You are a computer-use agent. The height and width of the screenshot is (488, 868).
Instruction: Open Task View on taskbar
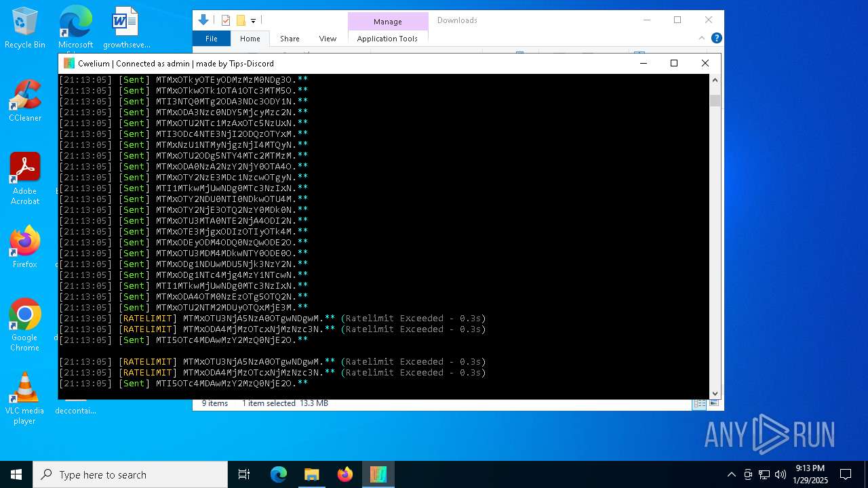coord(244,474)
